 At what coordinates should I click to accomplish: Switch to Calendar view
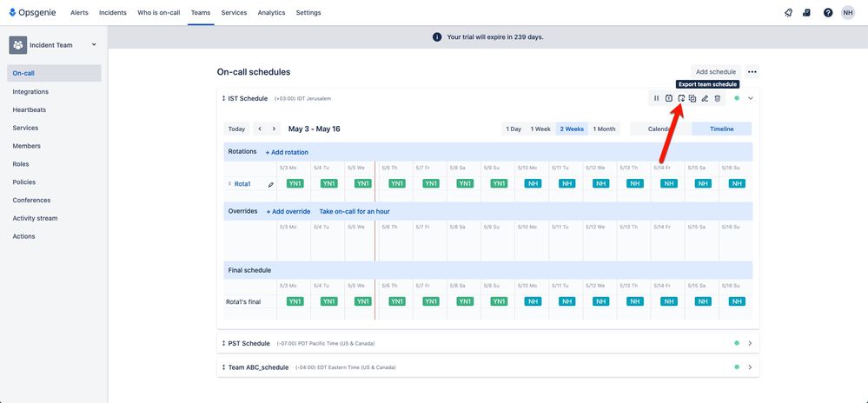660,129
